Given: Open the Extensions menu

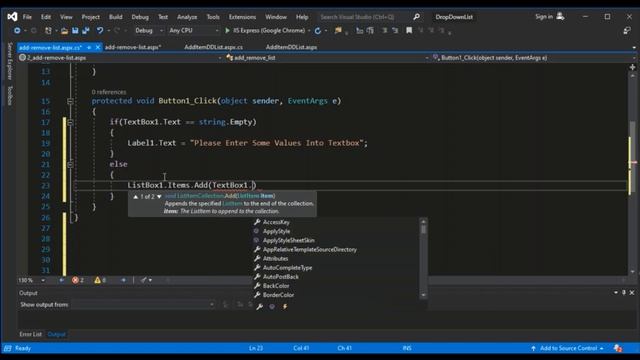Looking at the screenshot, I should click(242, 17).
